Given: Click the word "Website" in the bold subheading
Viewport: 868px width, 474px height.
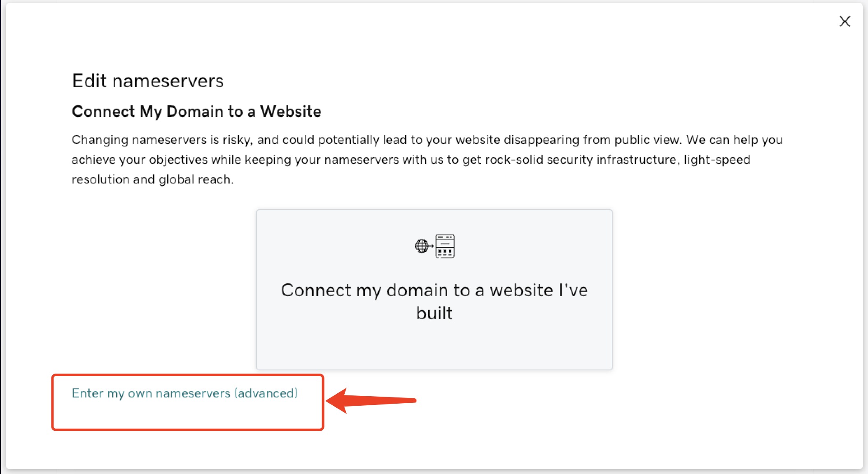Looking at the screenshot, I should click(x=291, y=112).
